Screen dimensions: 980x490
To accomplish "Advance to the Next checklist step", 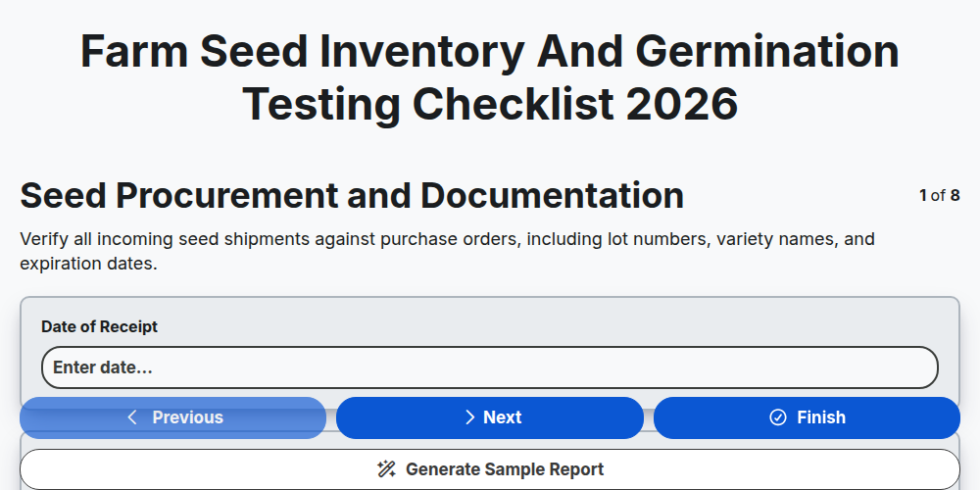I will pos(490,417).
